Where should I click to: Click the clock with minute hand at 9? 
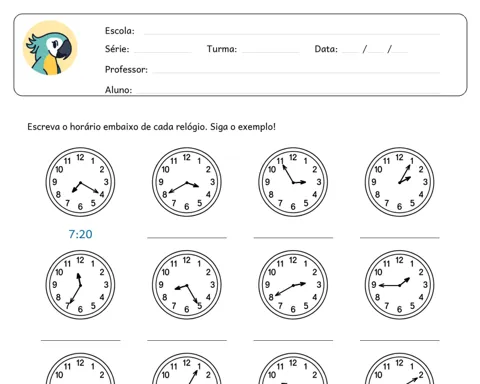399,285
